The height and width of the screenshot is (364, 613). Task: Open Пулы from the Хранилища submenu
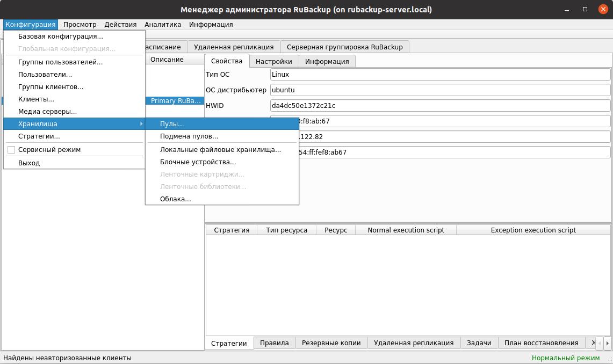pyautogui.click(x=172, y=124)
